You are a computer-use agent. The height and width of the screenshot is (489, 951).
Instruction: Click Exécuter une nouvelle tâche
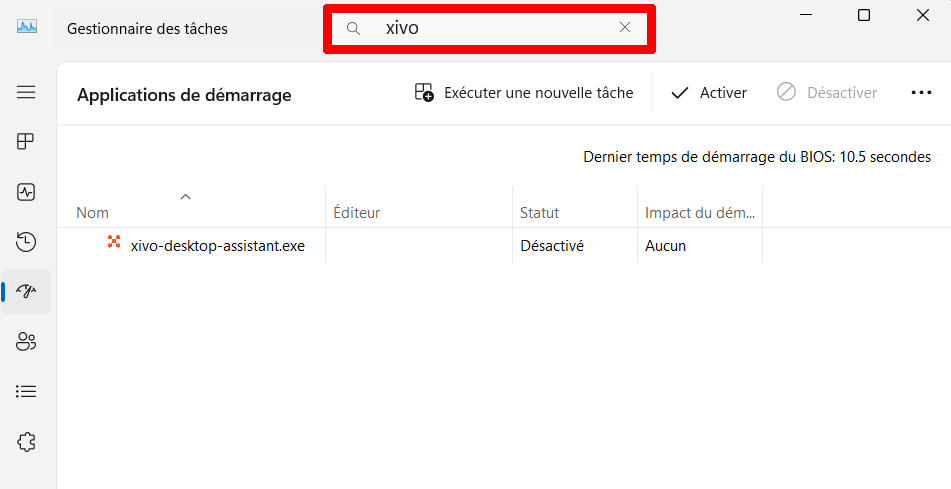tap(524, 93)
